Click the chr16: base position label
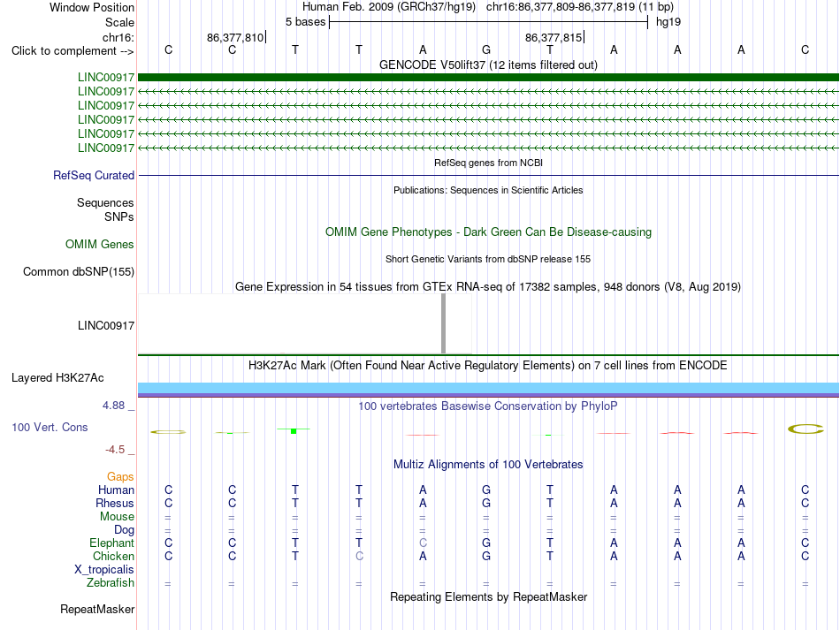 [x=118, y=37]
